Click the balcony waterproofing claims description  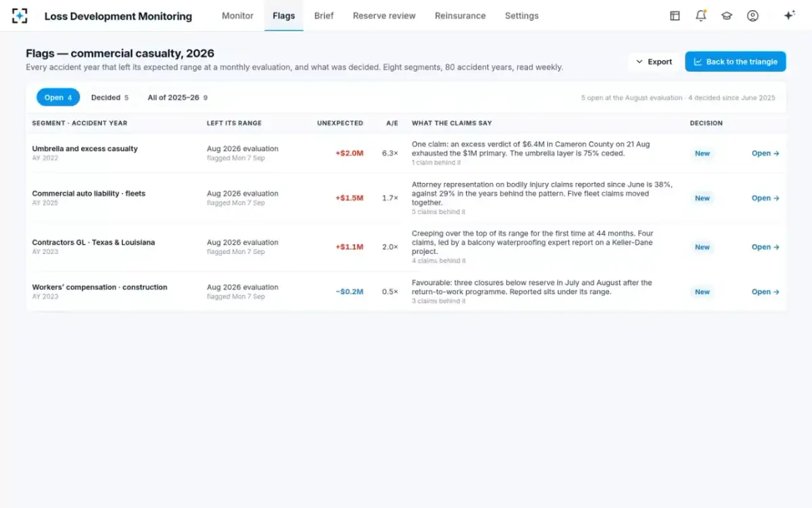(x=533, y=242)
